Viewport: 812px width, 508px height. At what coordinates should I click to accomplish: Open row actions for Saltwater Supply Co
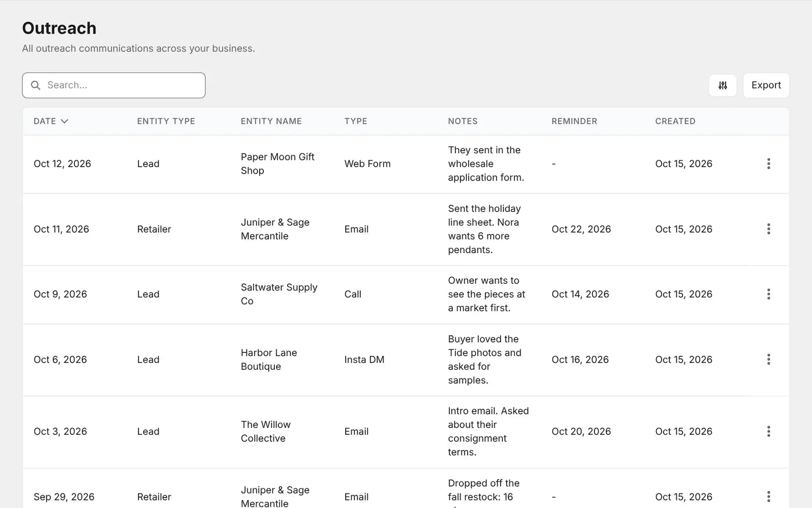point(768,294)
